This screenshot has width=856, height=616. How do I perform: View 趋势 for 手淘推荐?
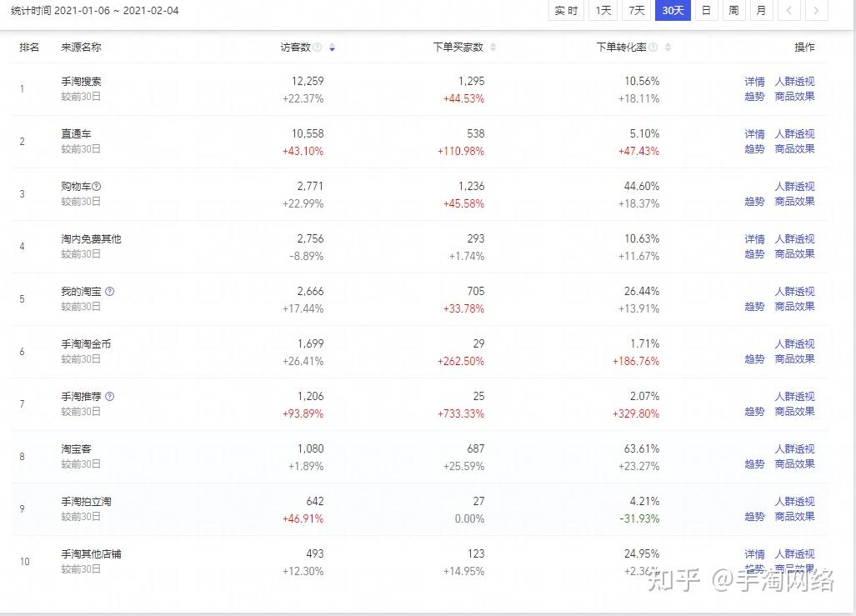[x=754, y=411]
